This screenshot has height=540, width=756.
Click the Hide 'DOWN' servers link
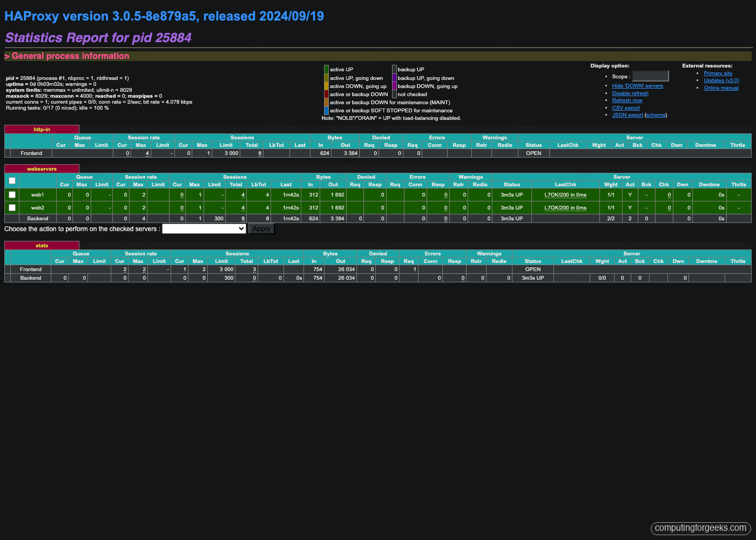637,85
